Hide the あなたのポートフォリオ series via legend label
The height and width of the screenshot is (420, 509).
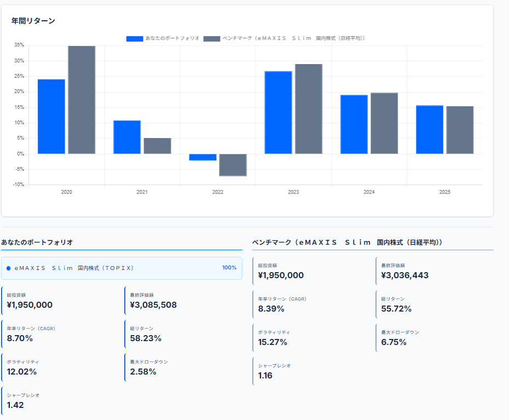[x=172, y=38]
